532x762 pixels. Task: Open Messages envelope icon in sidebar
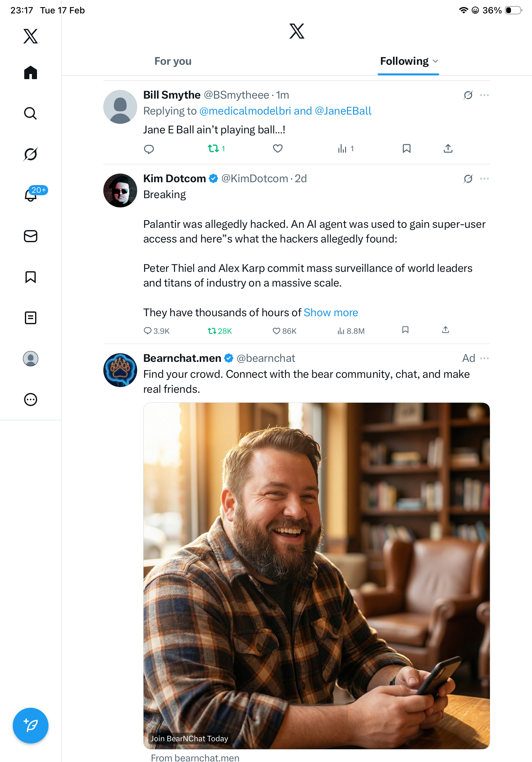point(30,236)
